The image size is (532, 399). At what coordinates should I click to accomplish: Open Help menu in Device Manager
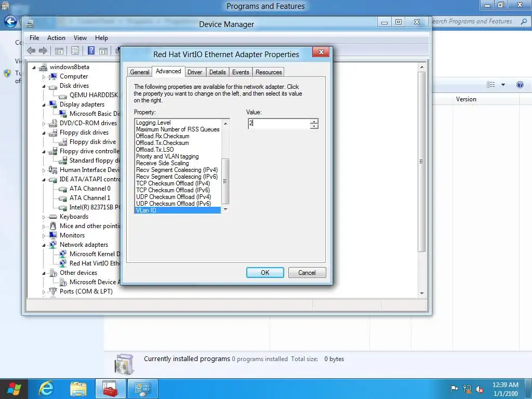[101, 38]
